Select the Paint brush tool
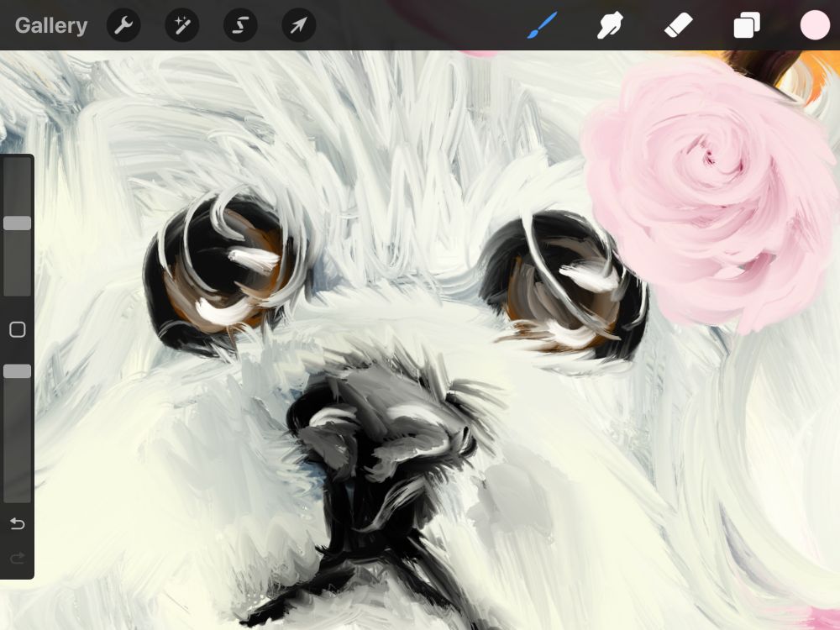The image size is (840, 630). click(542, 25)
